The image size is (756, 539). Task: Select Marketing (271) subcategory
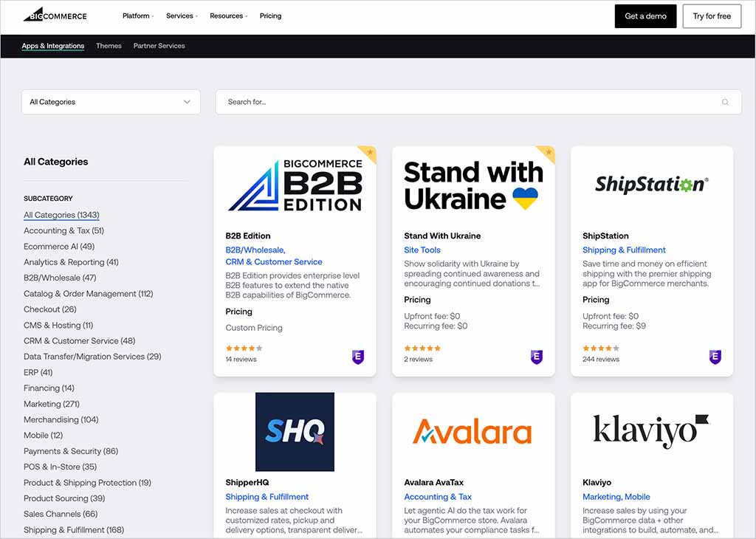tap(52, 404)
